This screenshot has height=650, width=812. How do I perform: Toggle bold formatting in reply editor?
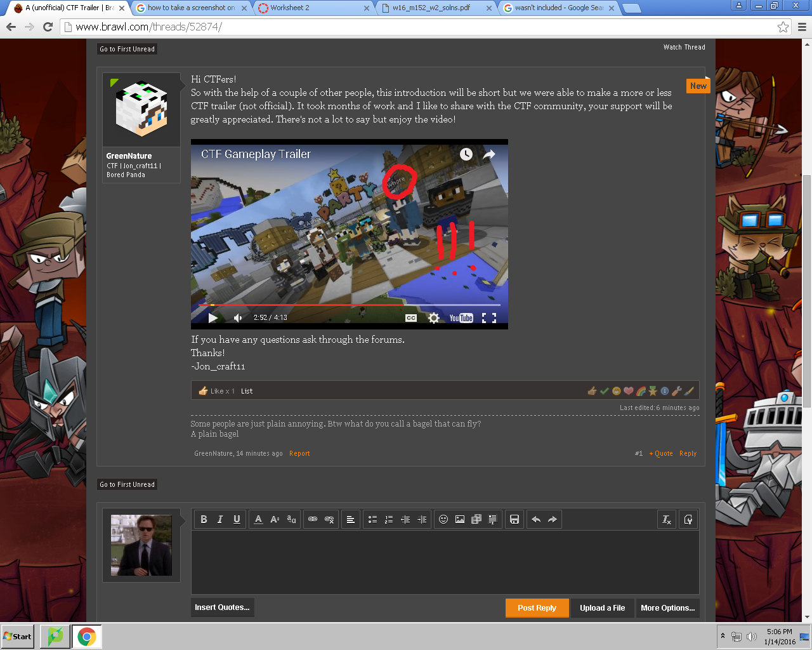pos(204,519)
